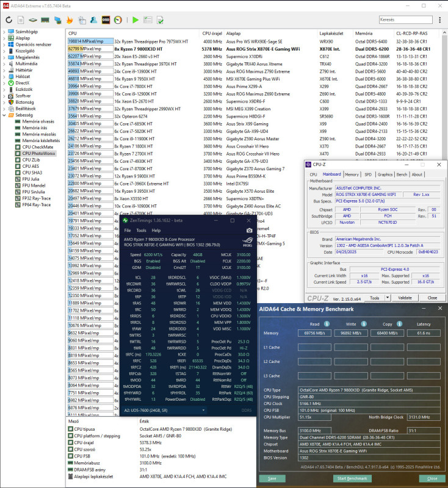Toggle the OSD panel icon

[x=106, y=20]
